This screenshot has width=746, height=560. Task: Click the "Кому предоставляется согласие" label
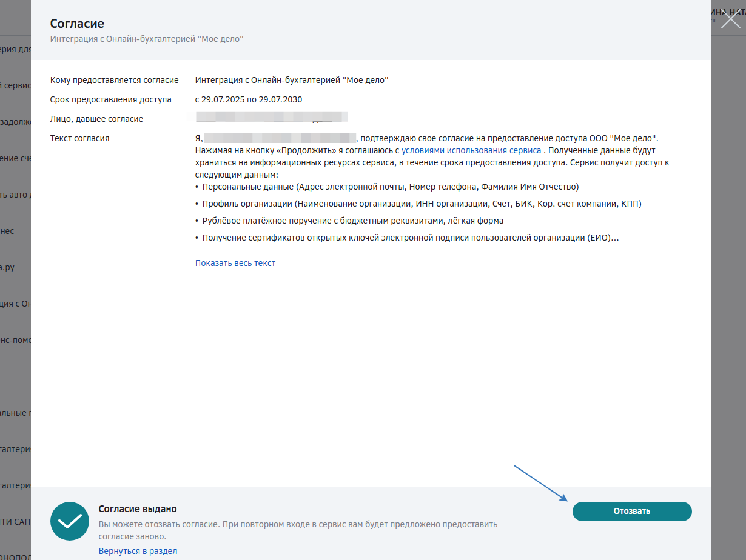click(x=115, y=80)
